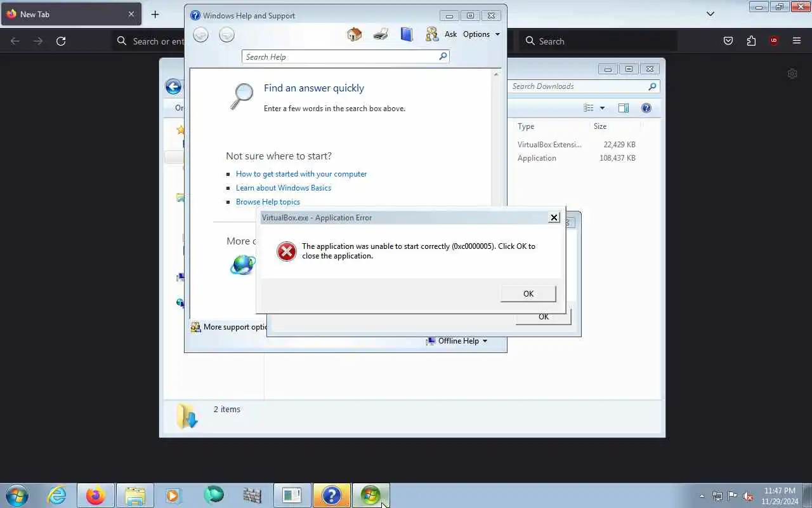Screen dimensions: 812x508
Task: Open the Firefox hamburger menu
Action: (x=797, y=41)
